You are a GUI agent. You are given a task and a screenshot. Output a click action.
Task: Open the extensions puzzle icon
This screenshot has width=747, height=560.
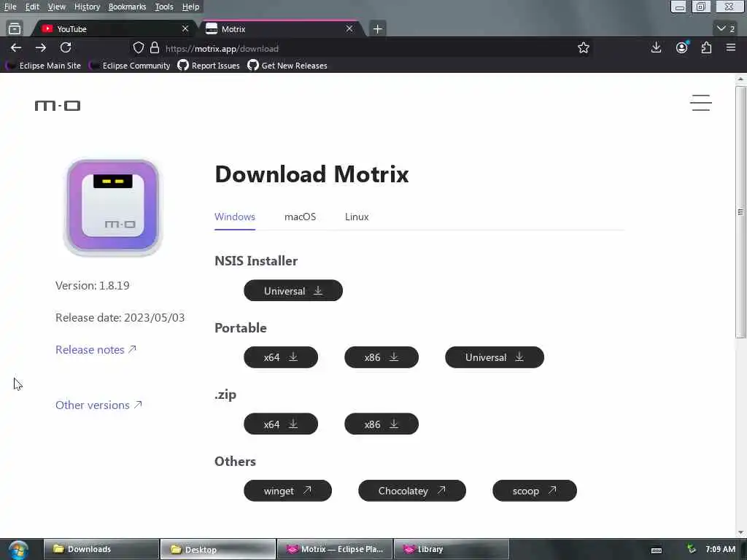point(706,47)
